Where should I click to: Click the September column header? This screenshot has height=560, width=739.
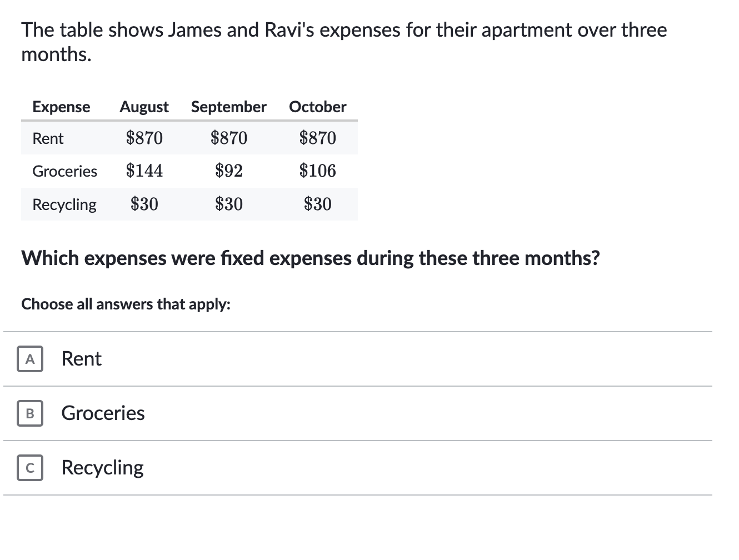(229, 107)
